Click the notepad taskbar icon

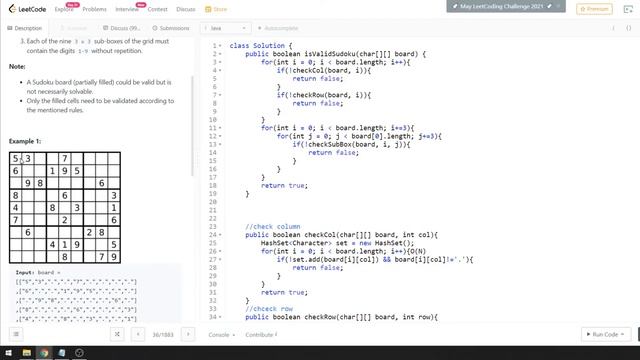click(x=62, y=353)
